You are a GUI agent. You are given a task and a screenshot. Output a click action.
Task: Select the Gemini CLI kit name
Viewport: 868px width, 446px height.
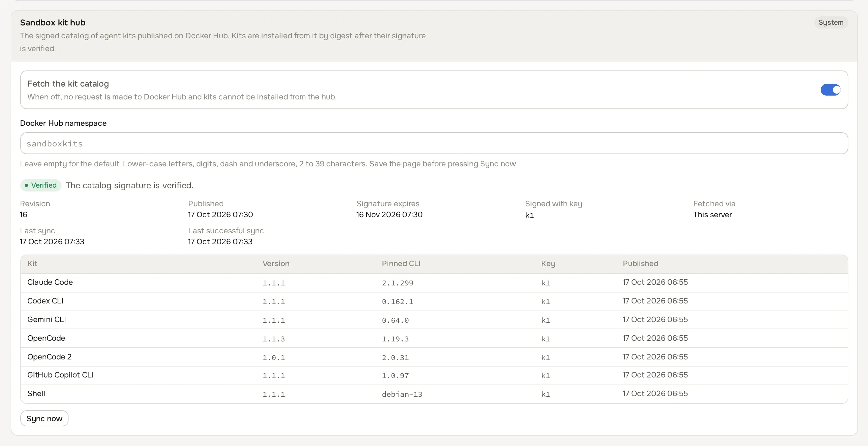point(47,319)
